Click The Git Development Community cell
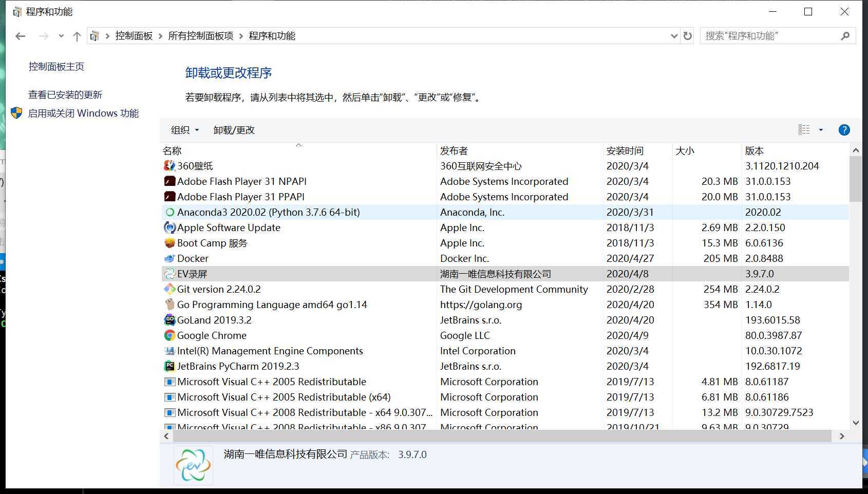This screenshot has height=494, width=868. [x=514, y=289]
